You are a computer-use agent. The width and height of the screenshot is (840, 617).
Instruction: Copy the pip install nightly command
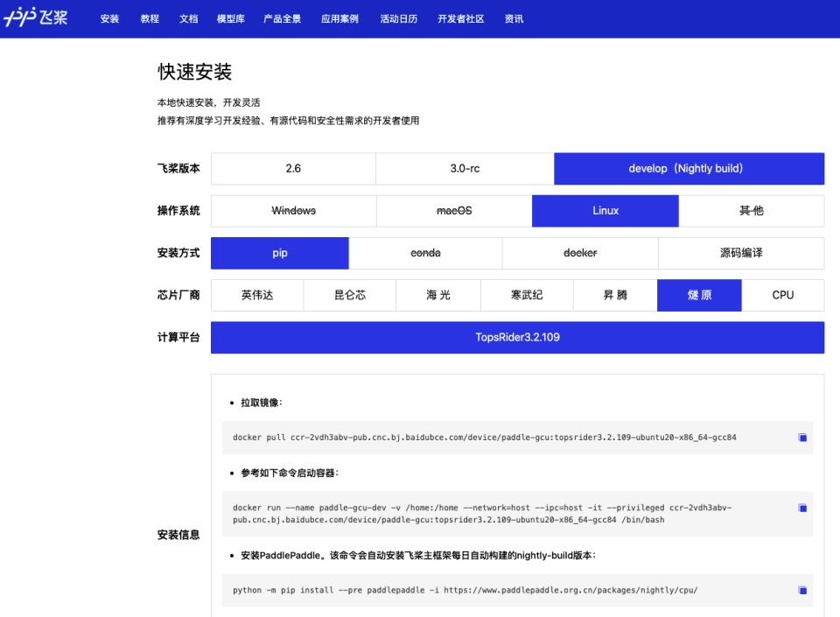pyautogui.click(x=802, y=590)
